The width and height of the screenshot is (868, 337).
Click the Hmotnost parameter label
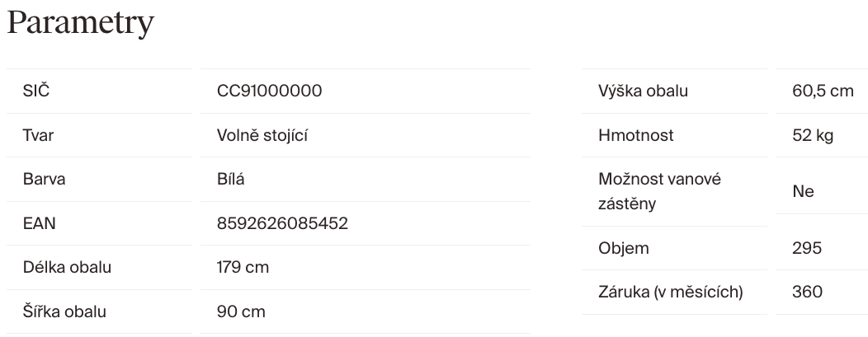point(636,135)
